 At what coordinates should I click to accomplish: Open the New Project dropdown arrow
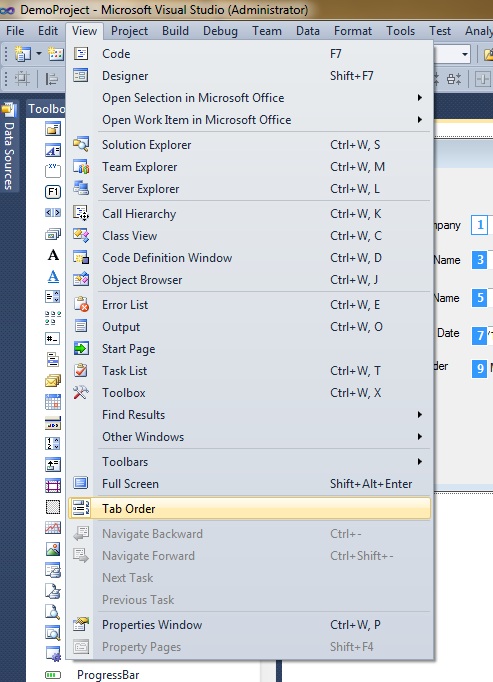39,54
